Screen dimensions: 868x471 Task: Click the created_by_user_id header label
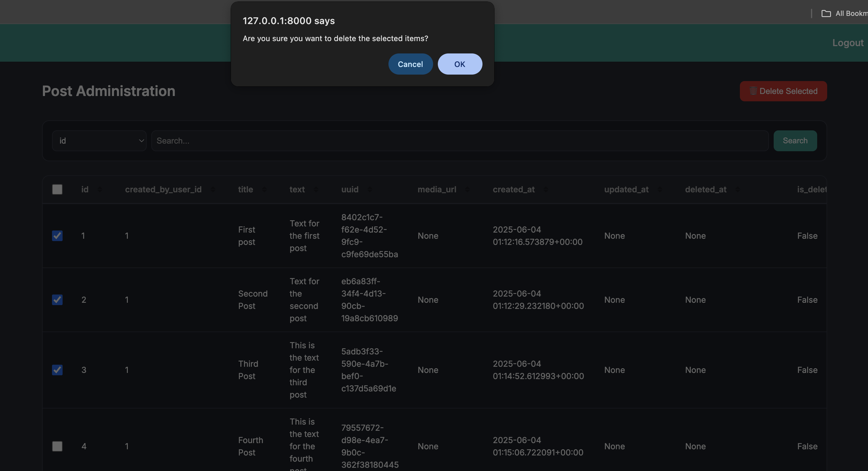pos(163,189)
